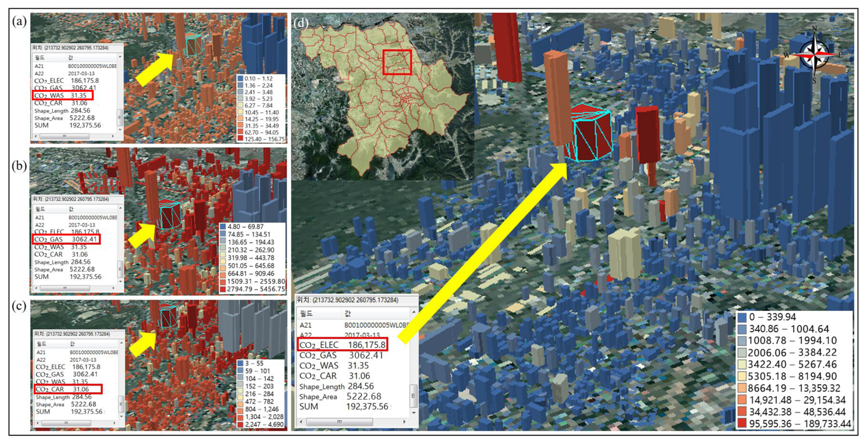Click the CO2_CAR 31.06 row in panel c popup
Viewport: 868px width, 442px height.
tap(67, 389)
